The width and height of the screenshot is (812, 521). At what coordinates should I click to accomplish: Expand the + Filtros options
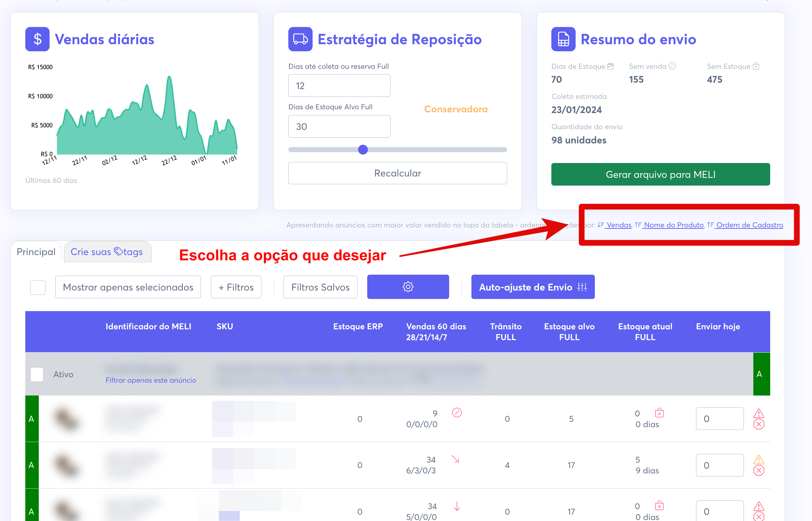pyautogui.click(x=236, y=287)
